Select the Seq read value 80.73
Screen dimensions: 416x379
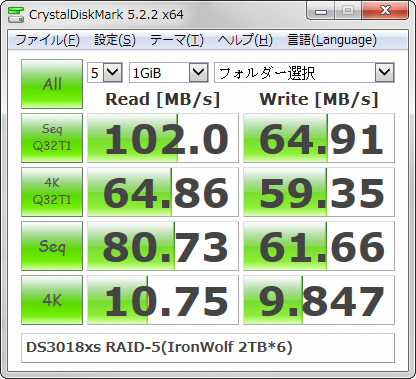pos(163,246)
